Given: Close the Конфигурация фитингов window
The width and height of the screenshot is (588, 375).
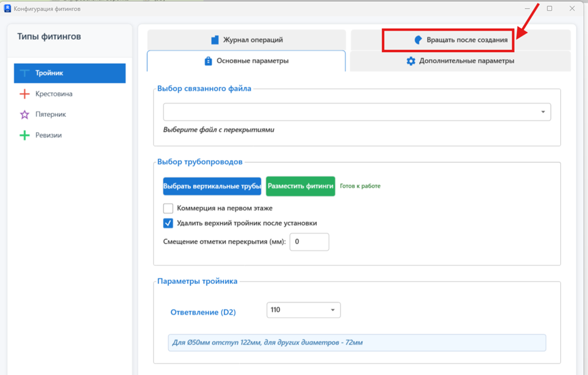Looking at the screenshot, I should coord(572,8).
